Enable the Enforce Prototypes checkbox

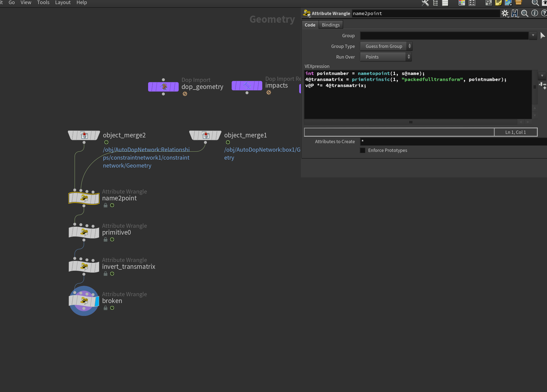pyautogui.click(x=362, y=150)
